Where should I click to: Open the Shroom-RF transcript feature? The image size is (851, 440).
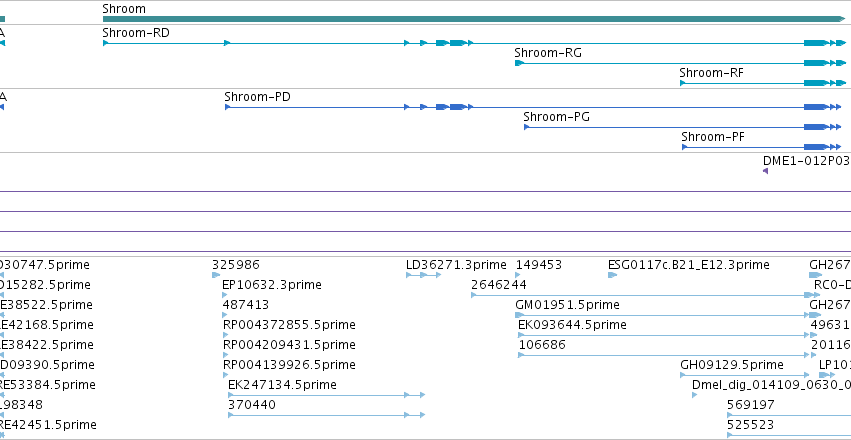[x=763, y=83]
